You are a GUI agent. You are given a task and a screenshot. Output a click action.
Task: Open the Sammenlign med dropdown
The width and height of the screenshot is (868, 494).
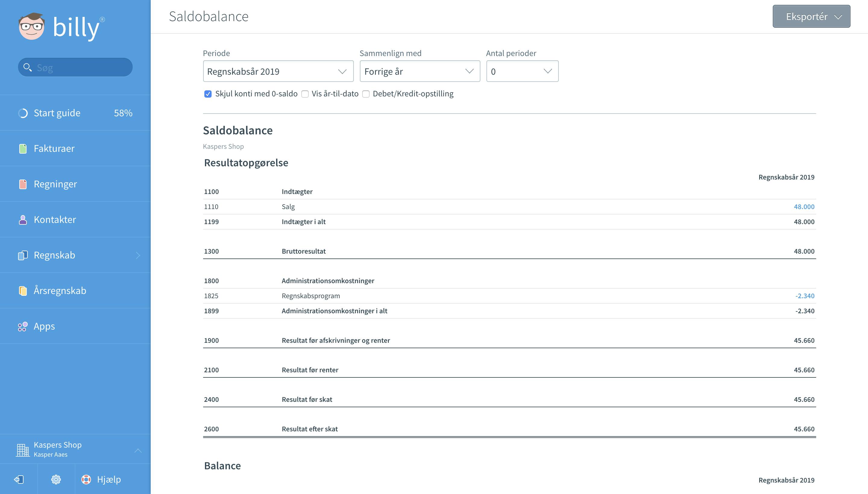point(420,71)
